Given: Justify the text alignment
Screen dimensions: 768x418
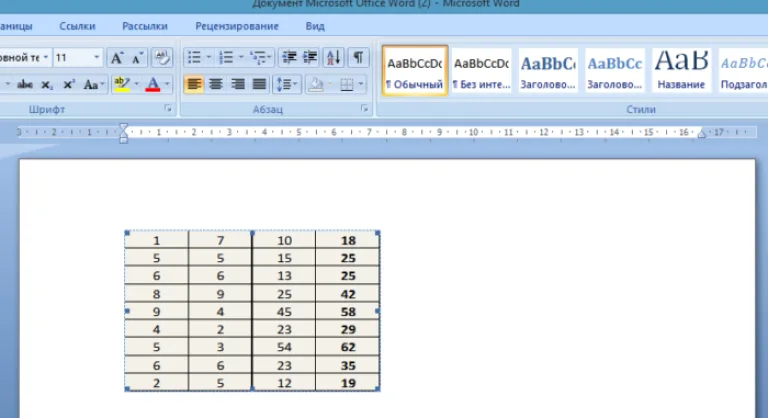Looking at the screenshot, I should tap(259, 84).
